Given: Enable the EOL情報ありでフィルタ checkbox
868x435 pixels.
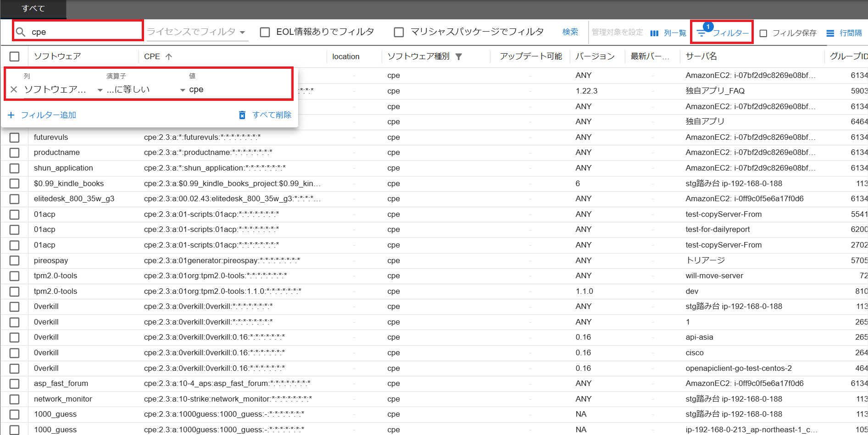Looking at the screenshot, I should tap(265, 32).
